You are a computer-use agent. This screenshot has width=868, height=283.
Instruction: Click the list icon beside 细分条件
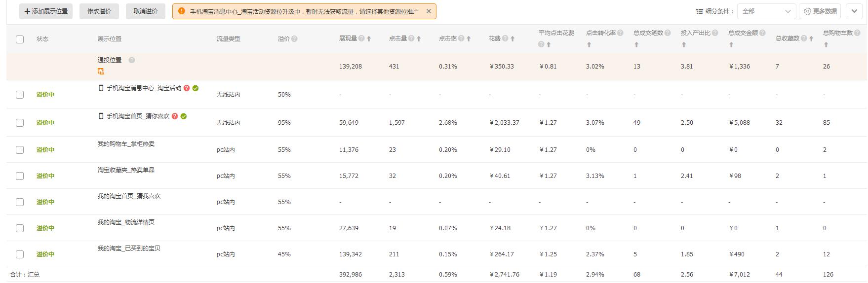[700, 11]
